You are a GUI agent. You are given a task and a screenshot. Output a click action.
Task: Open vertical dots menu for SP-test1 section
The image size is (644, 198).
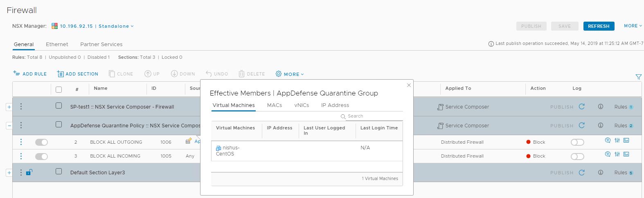click(21, 107)
